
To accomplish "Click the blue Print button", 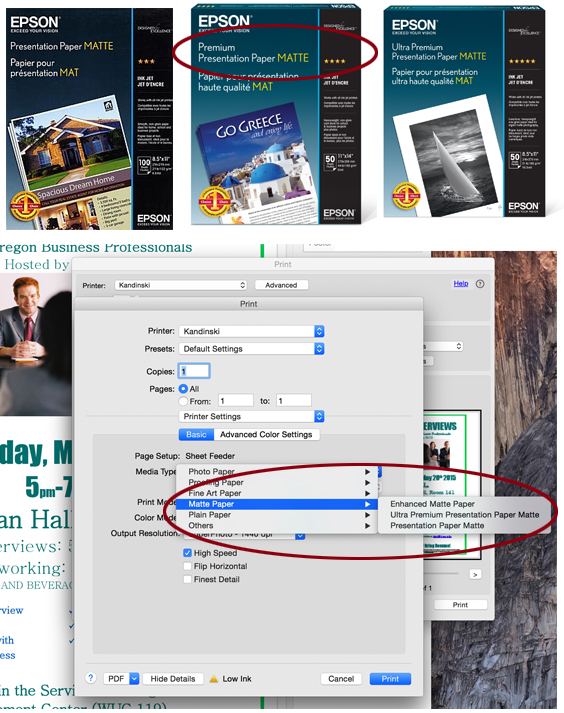I will tap(390, 678).
